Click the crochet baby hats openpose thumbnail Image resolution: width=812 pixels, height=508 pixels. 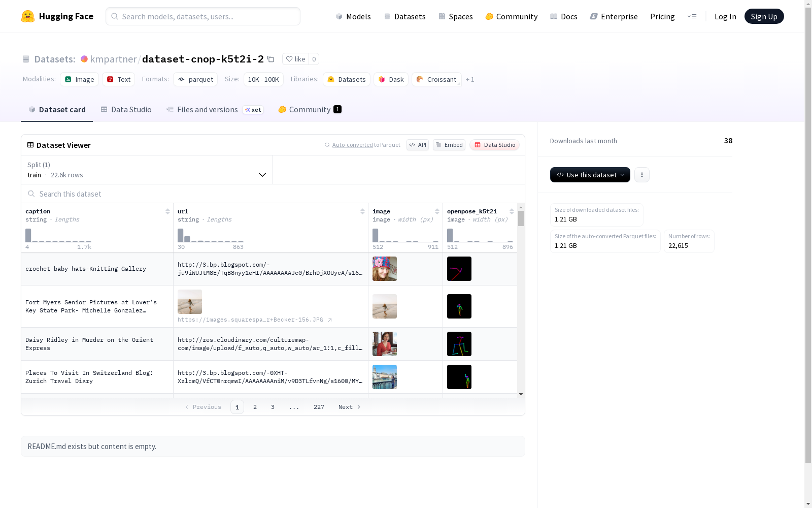[x=459, y=269]
